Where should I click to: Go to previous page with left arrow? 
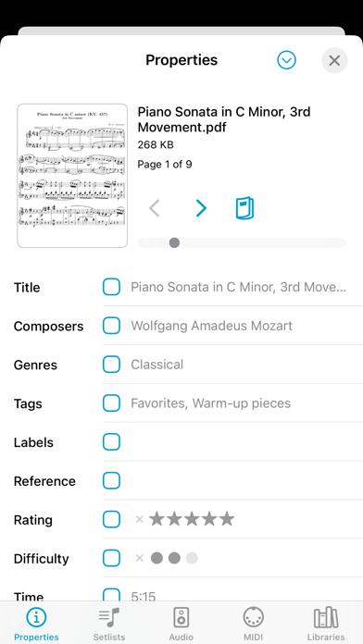[x=154, y=208]
